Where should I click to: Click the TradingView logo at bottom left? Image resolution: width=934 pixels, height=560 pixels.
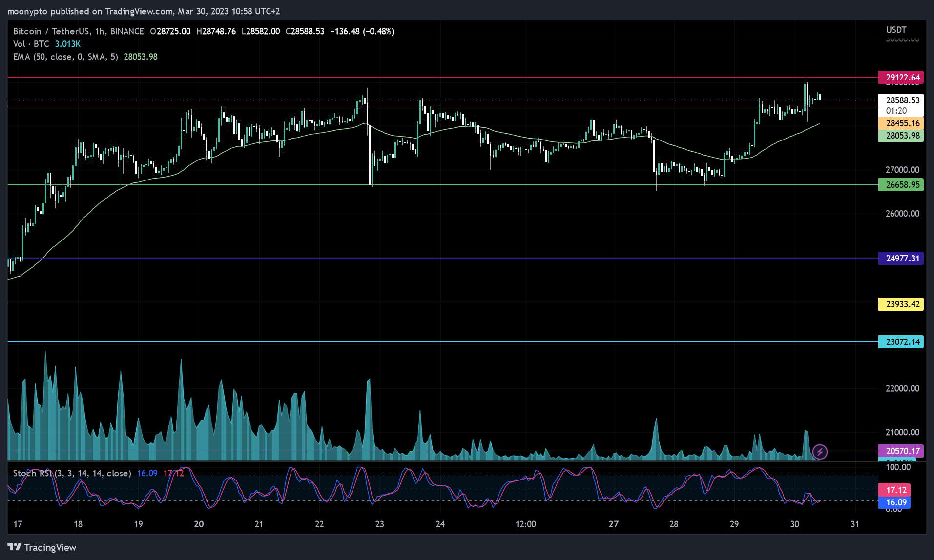pos(42,547)
